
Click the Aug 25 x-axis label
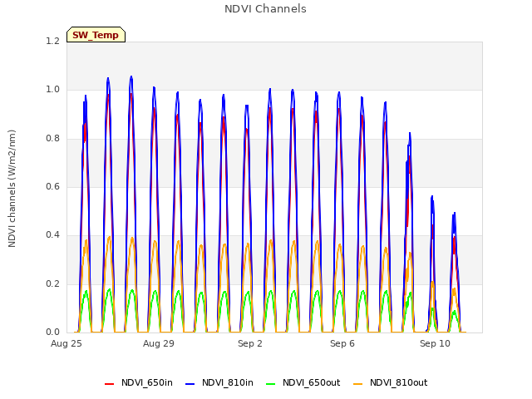pyautogui.click(x=66, y=343)
